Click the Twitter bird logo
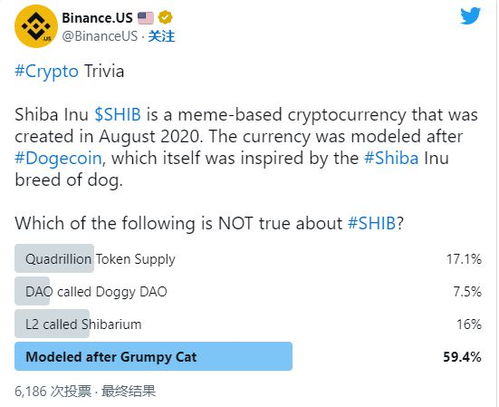The width and height of the screenshot is (499, 407). 470,16
